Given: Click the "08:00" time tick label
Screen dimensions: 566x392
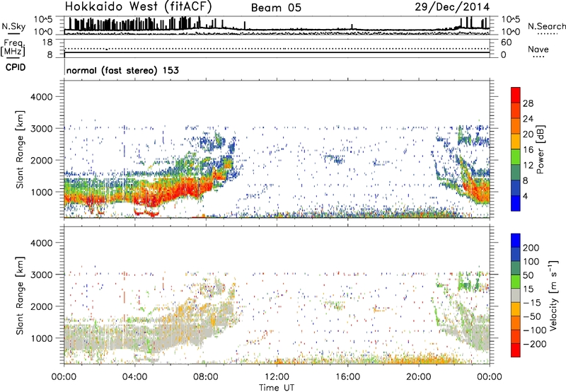Looking at the screenshot, I should 206,377.
